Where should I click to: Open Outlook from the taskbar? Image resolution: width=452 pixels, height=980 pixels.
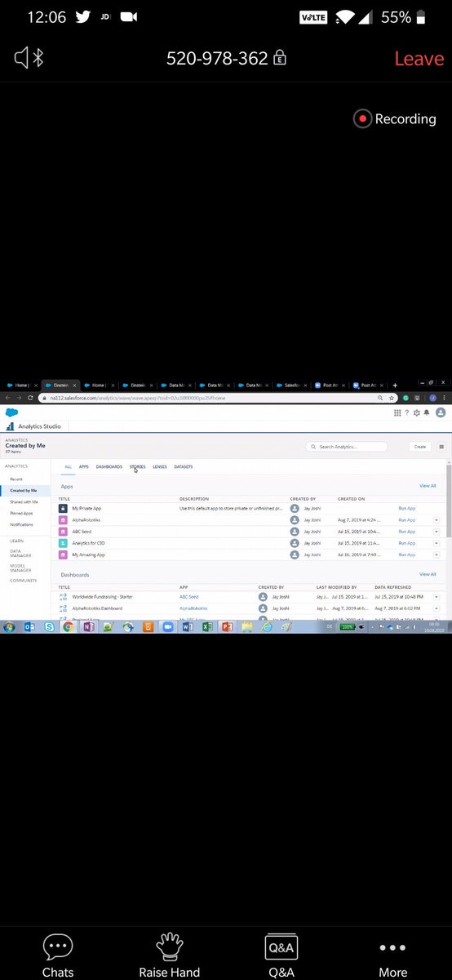(x=30, y=627)
